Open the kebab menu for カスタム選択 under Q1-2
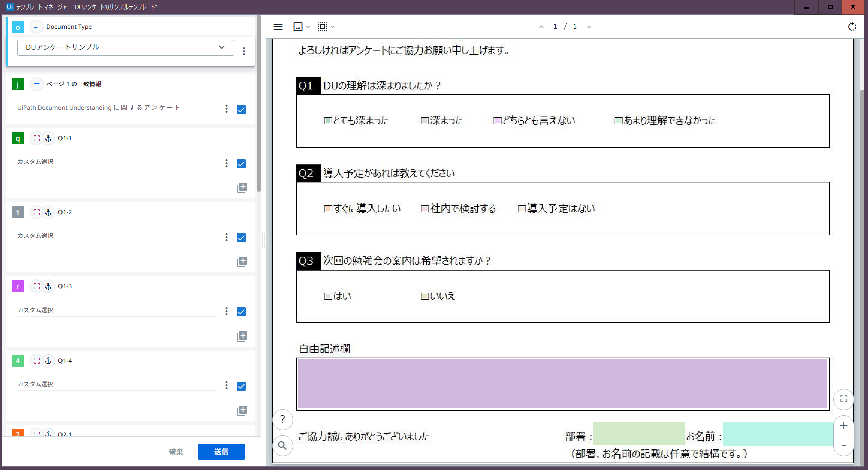Image resolution: width=868 pixels, height=470 pixels. point(226,237)
